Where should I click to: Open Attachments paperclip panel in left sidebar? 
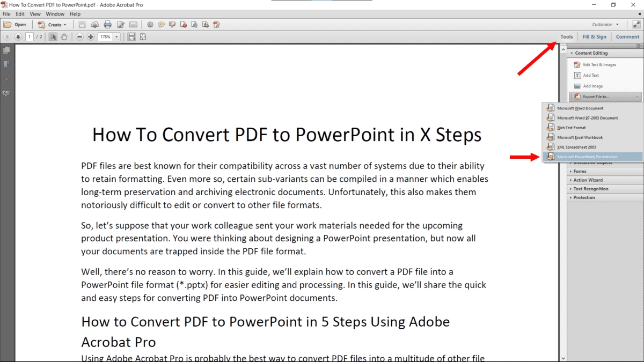coord(6,79)
